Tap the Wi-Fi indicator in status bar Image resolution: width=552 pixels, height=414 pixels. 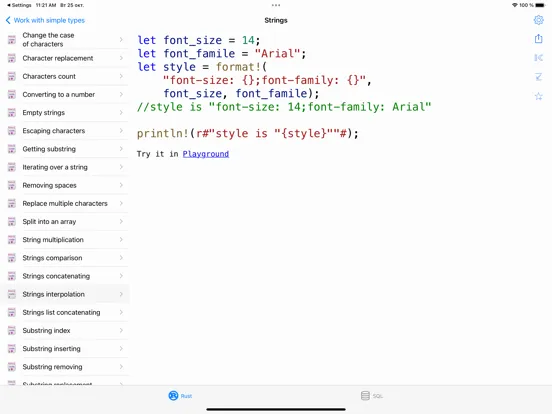[515, 5]
